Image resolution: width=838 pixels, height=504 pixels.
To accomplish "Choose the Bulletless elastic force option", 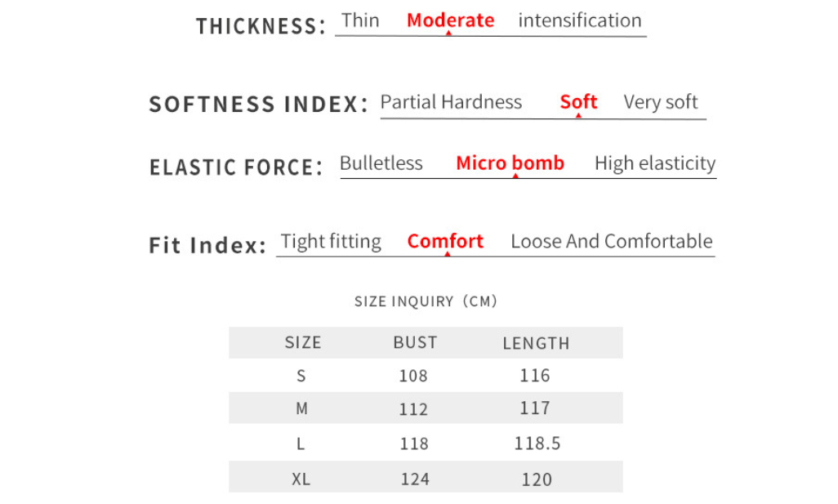I will [x=381, y=163].
